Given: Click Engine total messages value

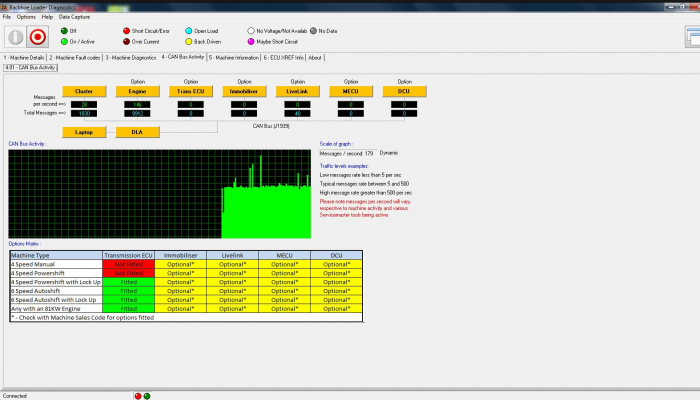Looking at the screenshot, I should coord(138,113).
